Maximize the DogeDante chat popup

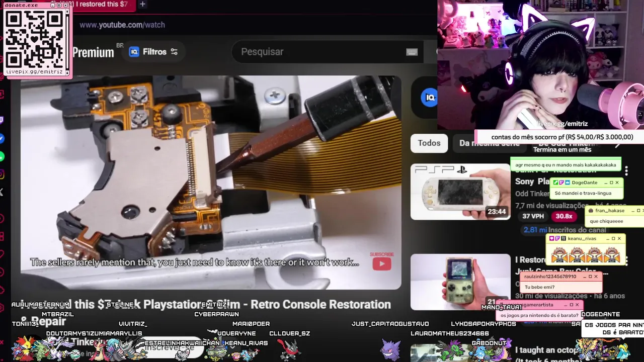pos(611,183)
